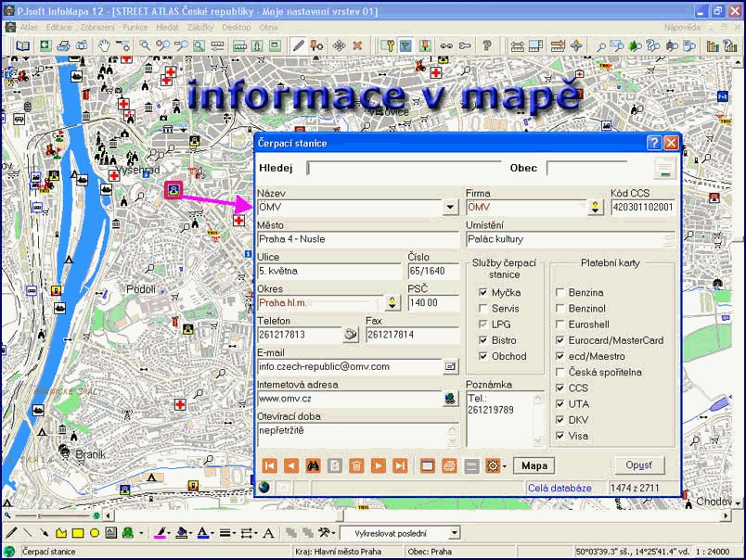The image size is (746, 560).
Task: Expand the gear settings dropdown arrow in dialog
Action: click(x=505, y=465)
